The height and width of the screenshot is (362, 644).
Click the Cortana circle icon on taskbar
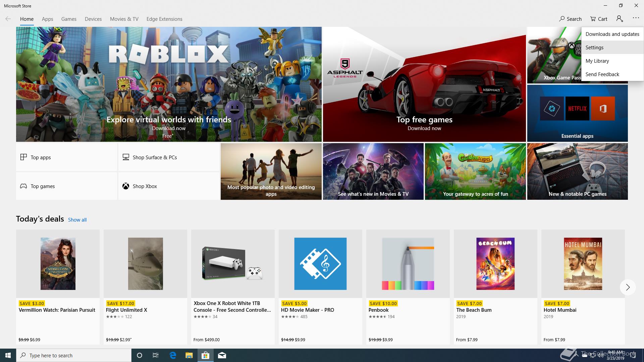tap(140, 355)
